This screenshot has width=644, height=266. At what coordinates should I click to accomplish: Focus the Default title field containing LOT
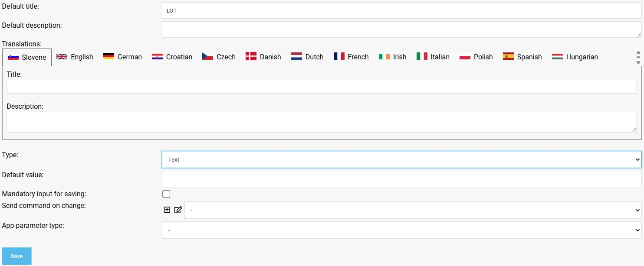point(401,10)
